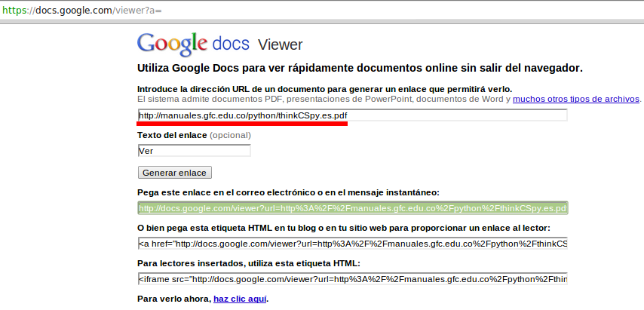This screenshot has height=310, width=644.
Task: Click the Google docs Viewer logo
Action: 219,44
